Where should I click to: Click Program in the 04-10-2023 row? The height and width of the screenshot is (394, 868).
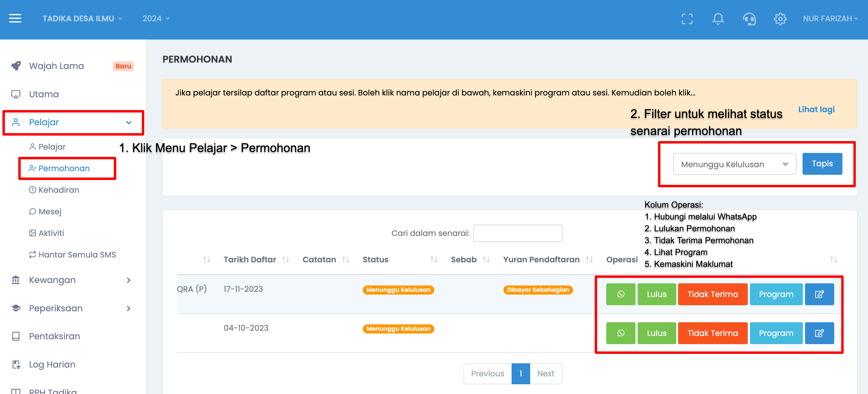coord(776,333)
